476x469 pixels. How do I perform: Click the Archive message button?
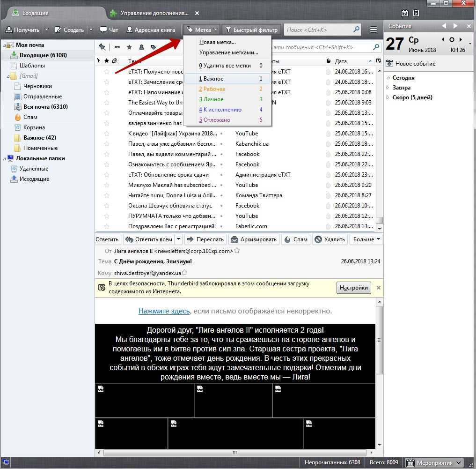click(x=254, y=239)
